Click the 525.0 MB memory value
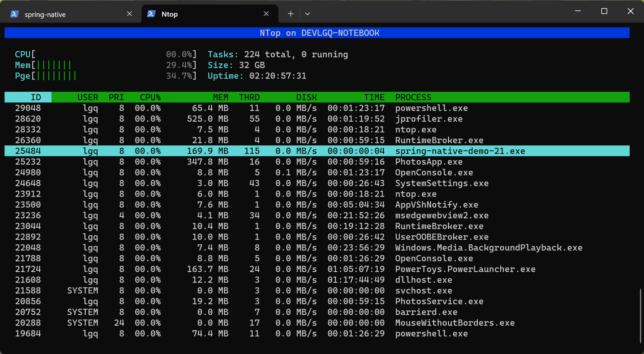 (207, 119)
